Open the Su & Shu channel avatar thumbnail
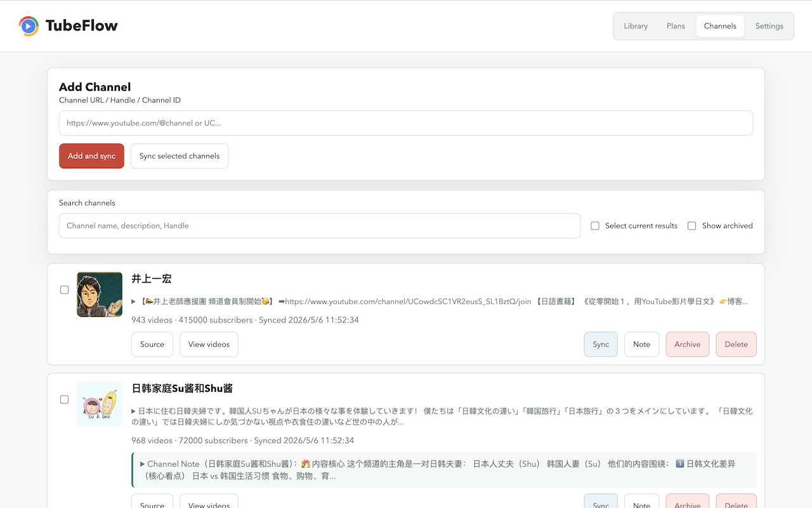 click(x=100, y=404)
